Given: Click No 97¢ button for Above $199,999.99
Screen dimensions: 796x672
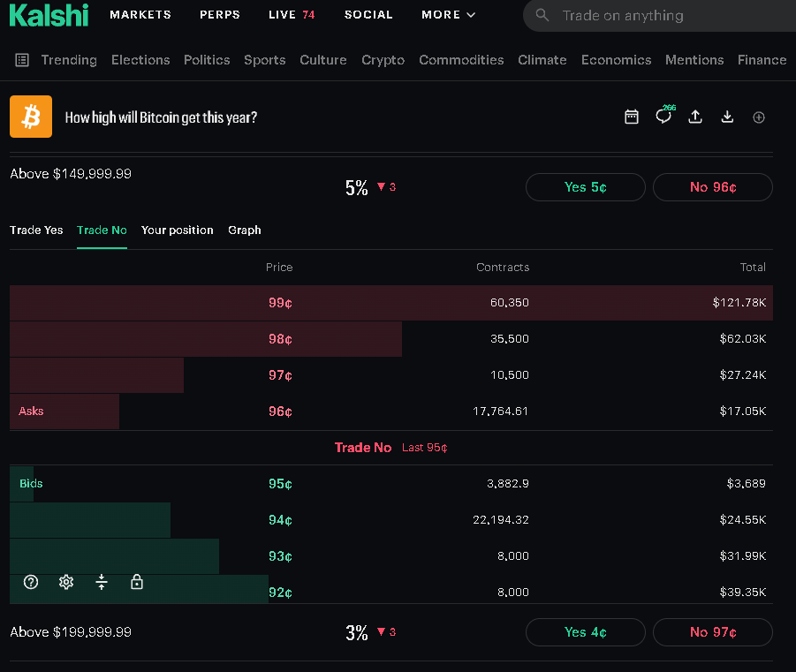Looking at the screenshot, I should pos(713,632).
